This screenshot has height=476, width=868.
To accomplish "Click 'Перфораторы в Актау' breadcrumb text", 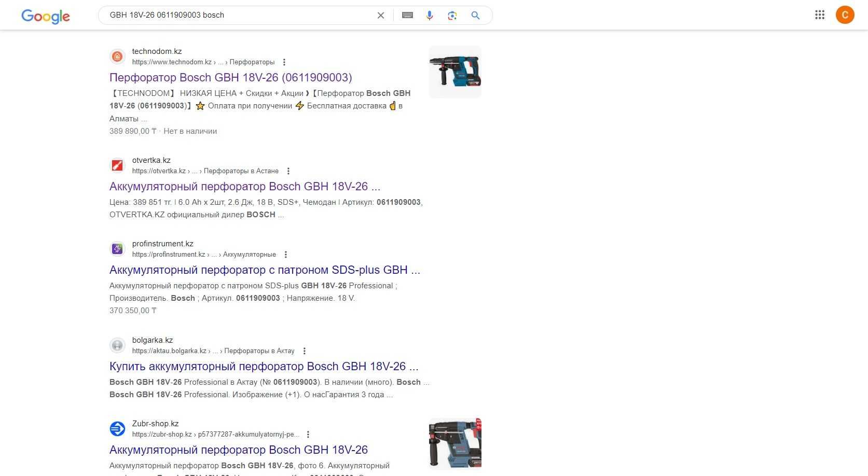I will tap(259, 351).
